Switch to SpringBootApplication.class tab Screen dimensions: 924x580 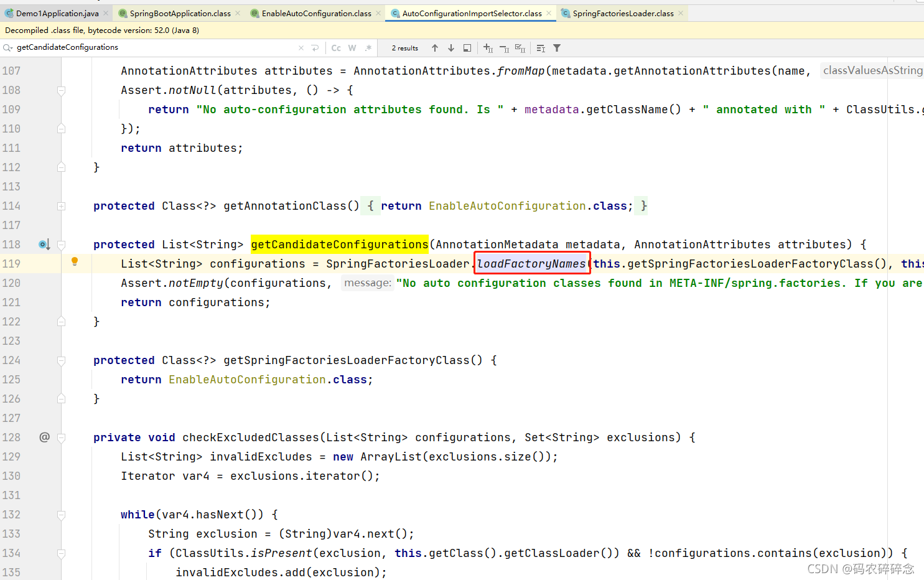[179, 13]
